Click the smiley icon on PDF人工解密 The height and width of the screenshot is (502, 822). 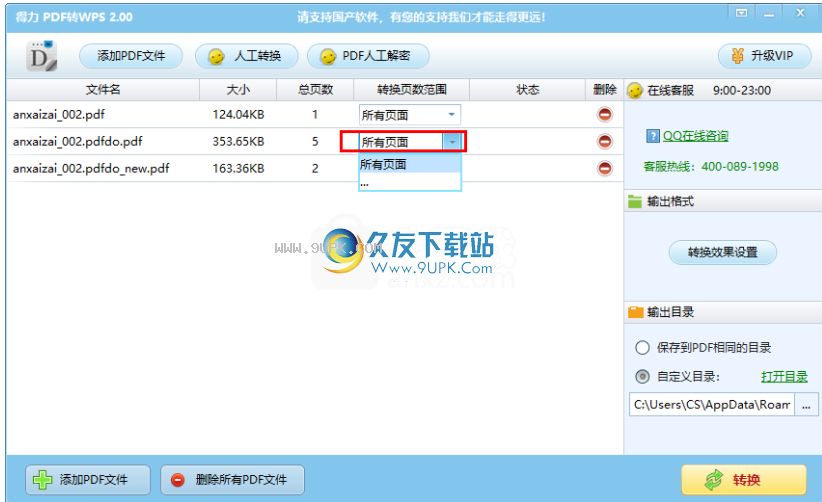point(328,57)
